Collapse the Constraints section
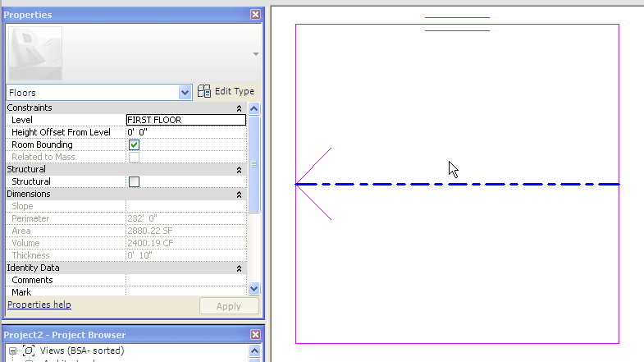This screenshot has width=644, height=362. click(239, 108)
